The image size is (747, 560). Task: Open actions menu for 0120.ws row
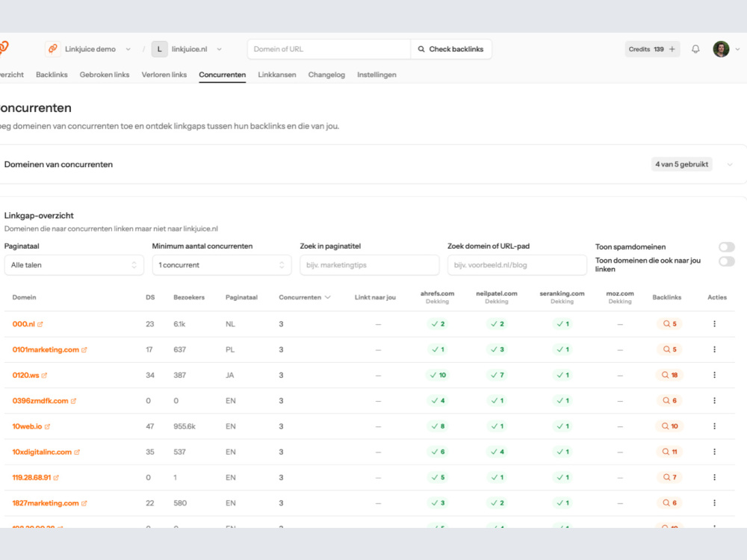[714, 376]
